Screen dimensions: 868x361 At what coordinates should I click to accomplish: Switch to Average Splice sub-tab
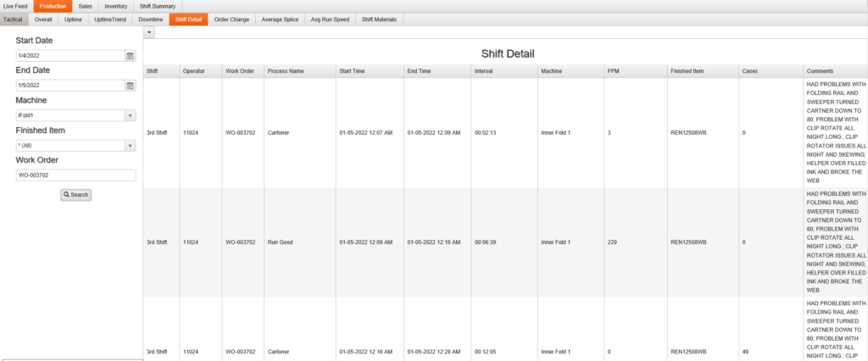[280, 19]
